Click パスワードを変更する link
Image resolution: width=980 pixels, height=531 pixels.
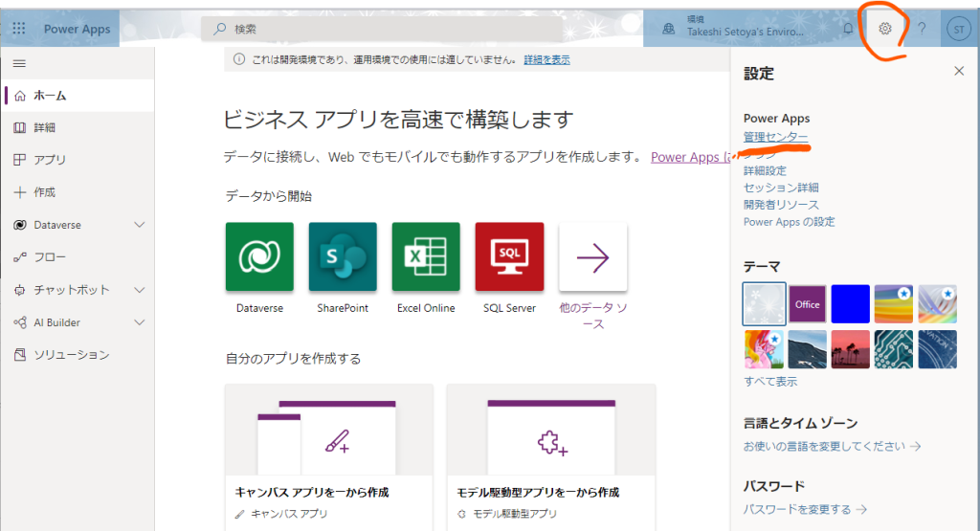coord(804,509)
